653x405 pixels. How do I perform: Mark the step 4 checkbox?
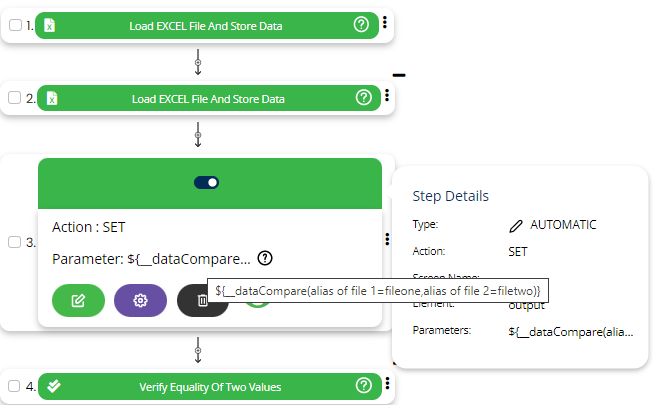(x=15, y=386)
